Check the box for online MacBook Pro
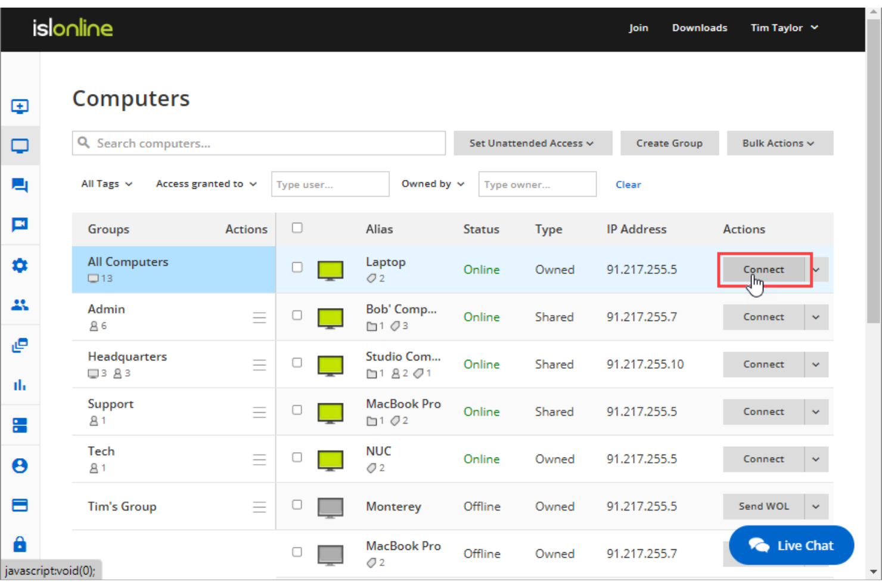 tap(297, 410)
